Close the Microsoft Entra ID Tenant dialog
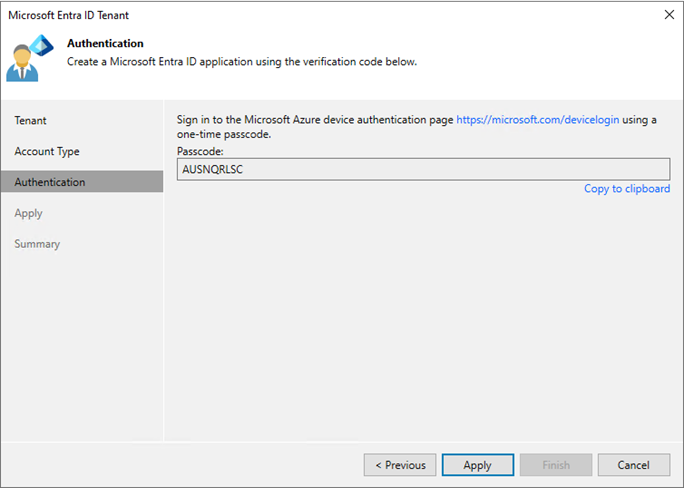The width and height of the screenshot is (684, 488). [667, 15]
